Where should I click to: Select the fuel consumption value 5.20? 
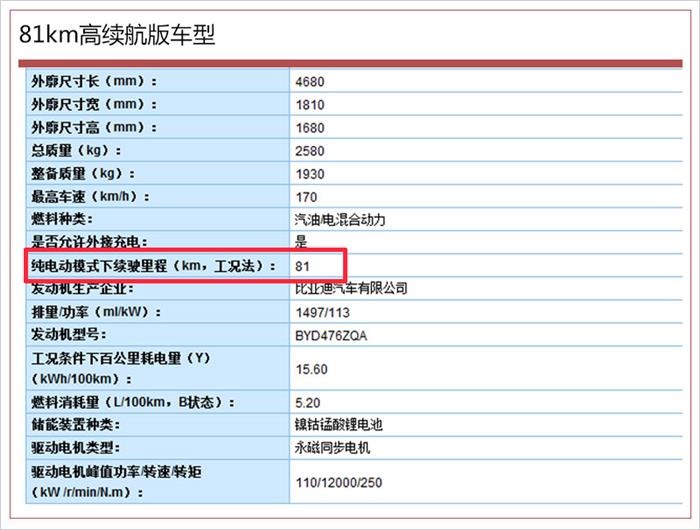pyautogui.click(x=308, y=403)
